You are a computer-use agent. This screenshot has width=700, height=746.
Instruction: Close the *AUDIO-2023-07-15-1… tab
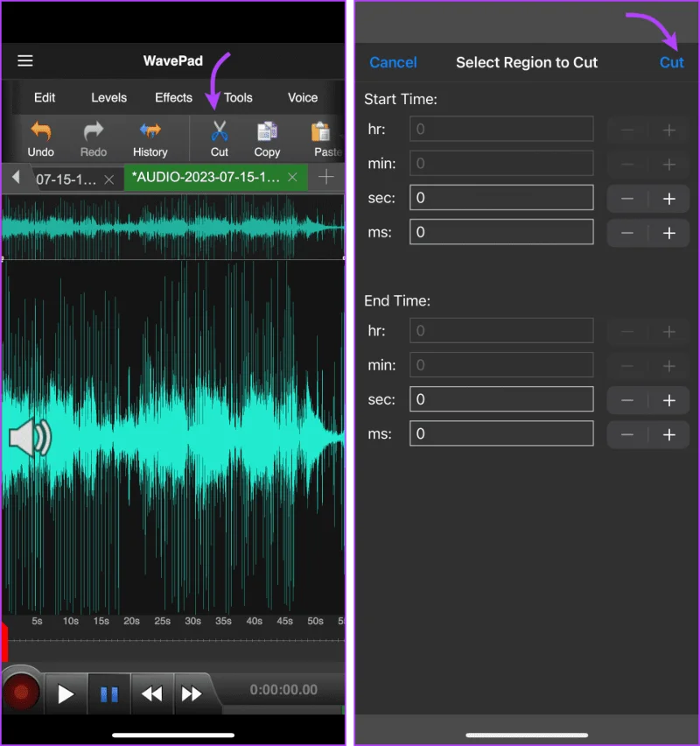(292, 177)
